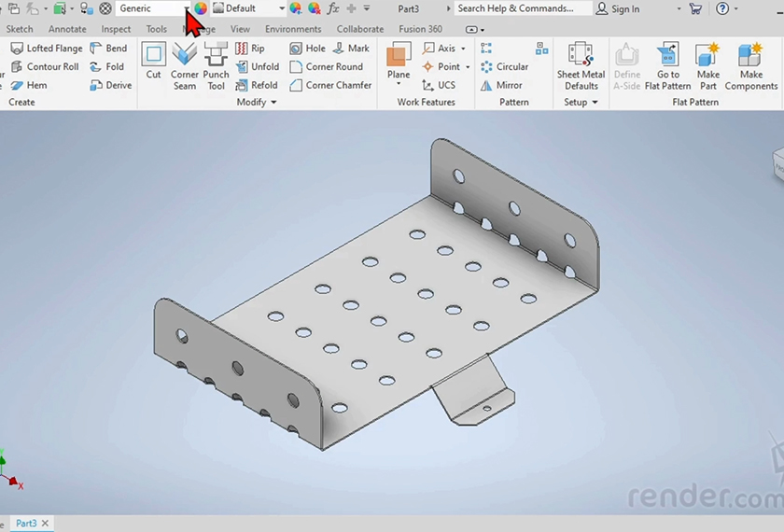Open the Default appearance dropdown

(282, 8)
